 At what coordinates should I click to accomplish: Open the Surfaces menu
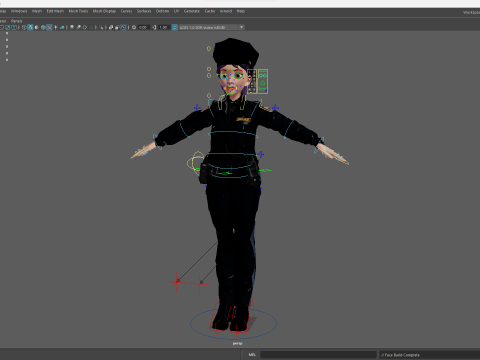[x=144, y=11]
